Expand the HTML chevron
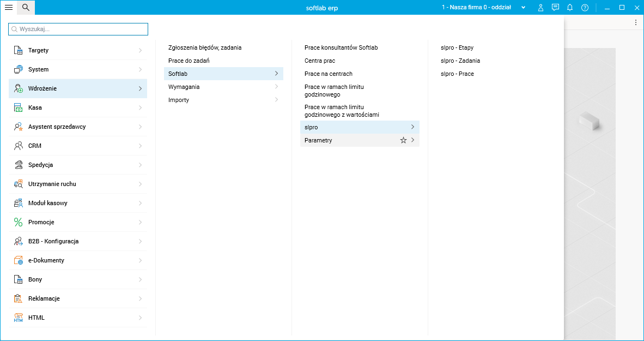The height and width of the screenshot is (341, 644). click(140, 318)
